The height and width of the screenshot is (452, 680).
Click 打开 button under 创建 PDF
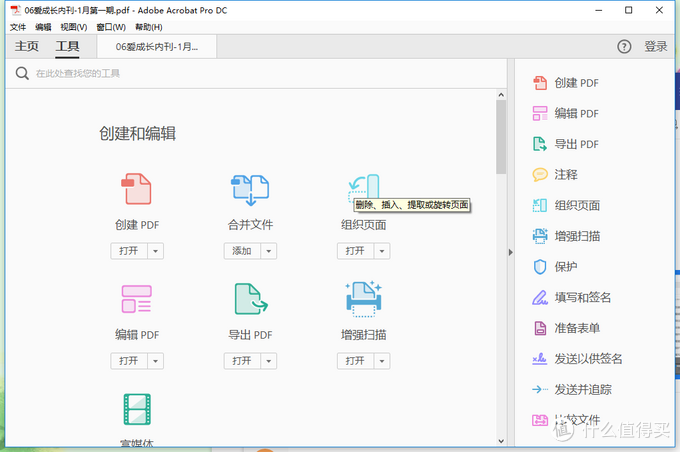click(x=129, y=251)
